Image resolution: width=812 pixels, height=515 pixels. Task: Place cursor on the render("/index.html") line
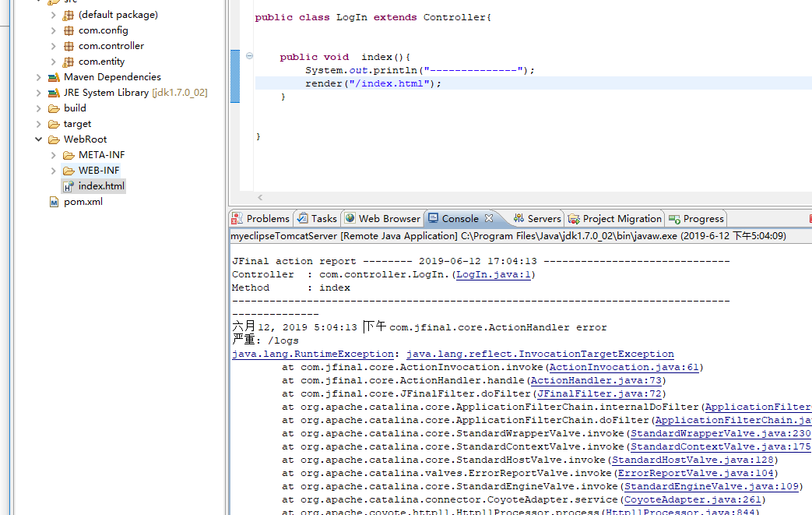click(x=533, y=83)
